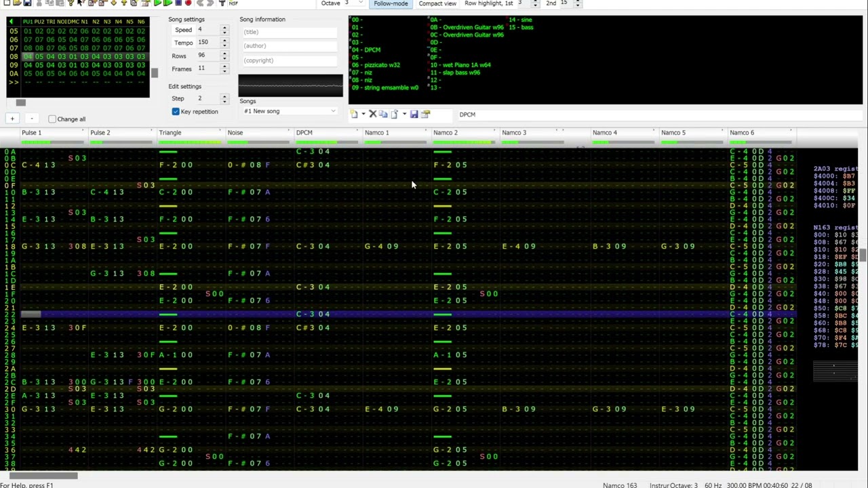Uncheck the Key repetition checkbox

(176, 111)
